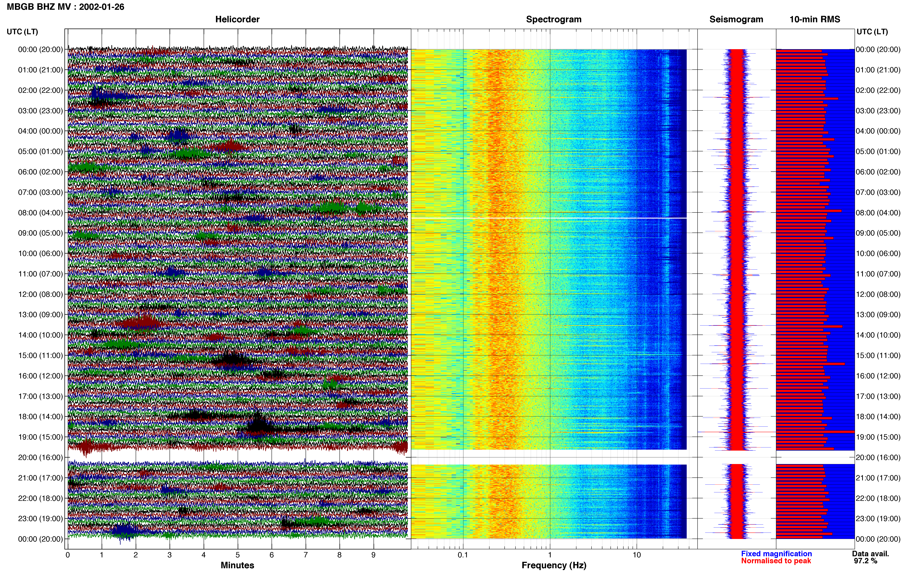Image resolution: width=924 pixels, height=578 pixels.
Task: Select the left 18:00 (14:00) time label
Action: [x=41, y=417]
